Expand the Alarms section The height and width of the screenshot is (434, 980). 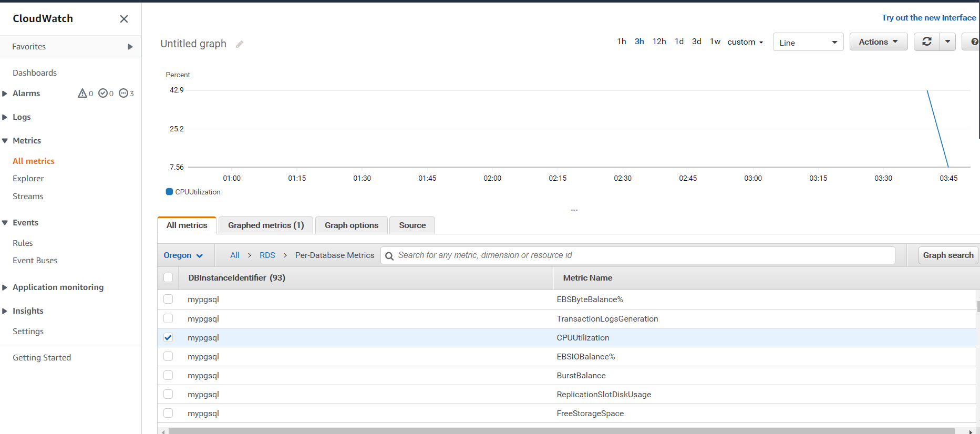point(5,94)
